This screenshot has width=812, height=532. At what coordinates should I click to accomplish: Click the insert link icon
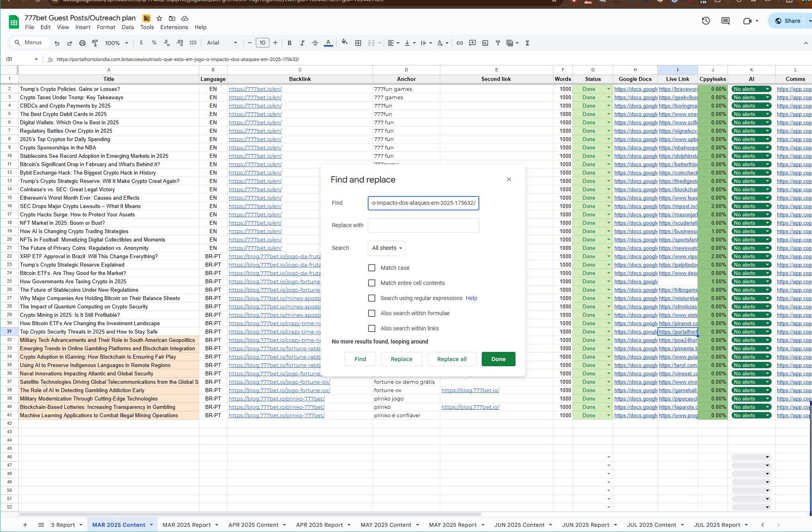point(459,43)
